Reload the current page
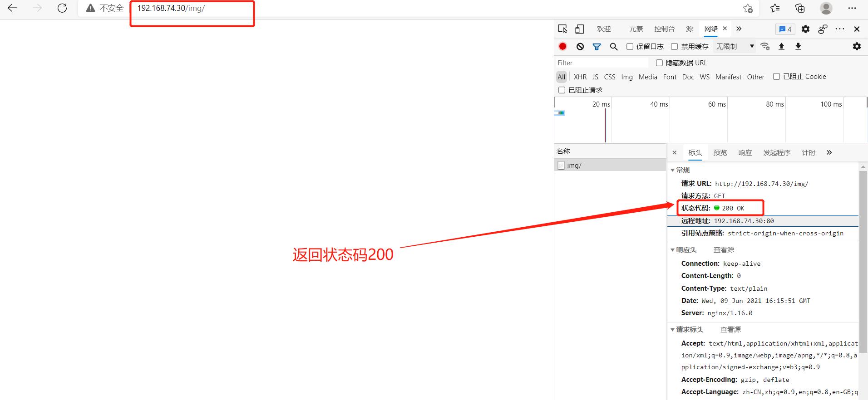868x400 pixels. click(62, 8)
